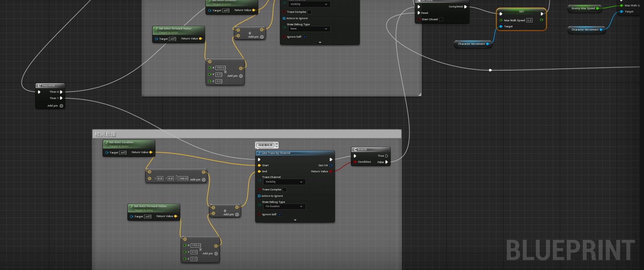Click the Branch node's False execution pin
Screen dimensions: 644x270
tap(386, 162)
